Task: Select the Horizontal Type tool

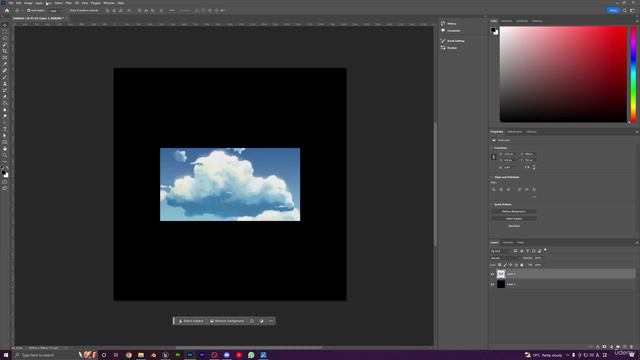Action: tap(5, 129)
